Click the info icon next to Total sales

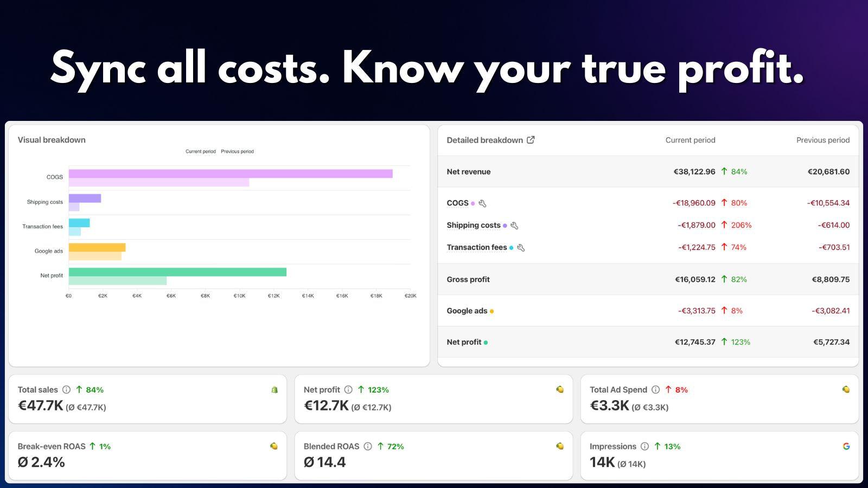tap(66, 389)
